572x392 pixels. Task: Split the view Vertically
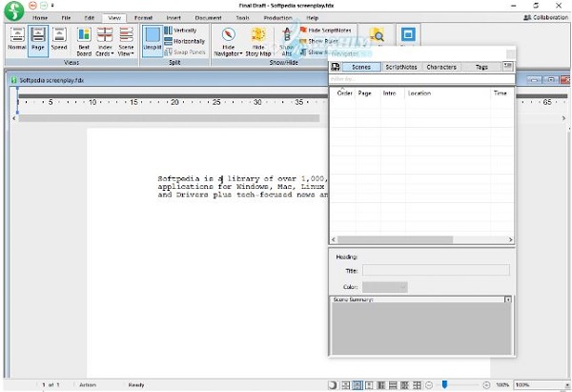(180, 31)
